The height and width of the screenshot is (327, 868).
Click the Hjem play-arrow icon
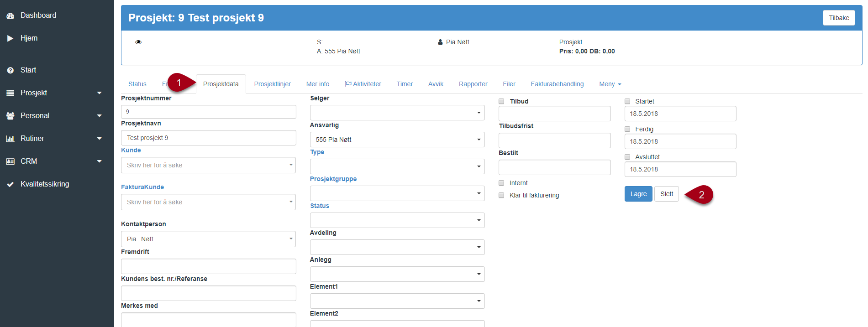pyautogui.click(x=10, y=38)
